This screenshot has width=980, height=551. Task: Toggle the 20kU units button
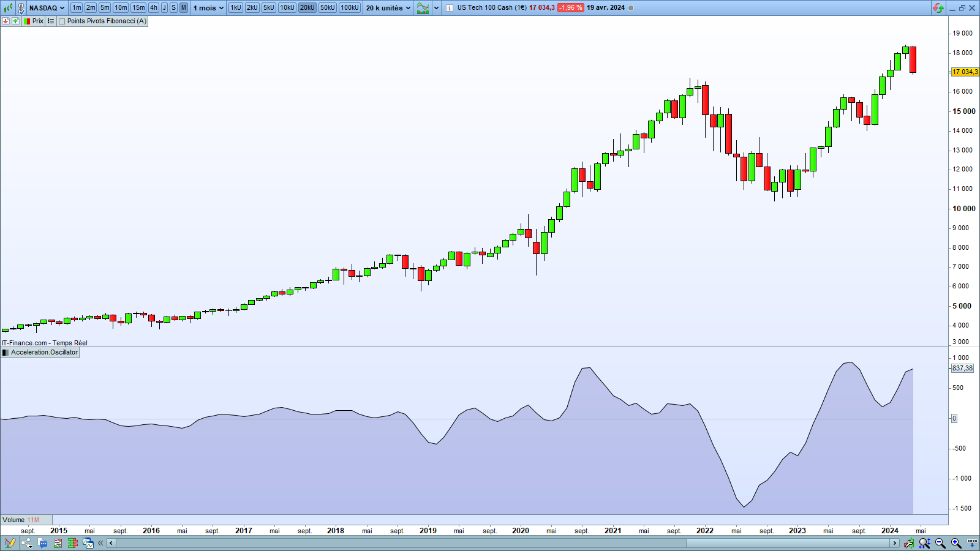tap(307, 8)
